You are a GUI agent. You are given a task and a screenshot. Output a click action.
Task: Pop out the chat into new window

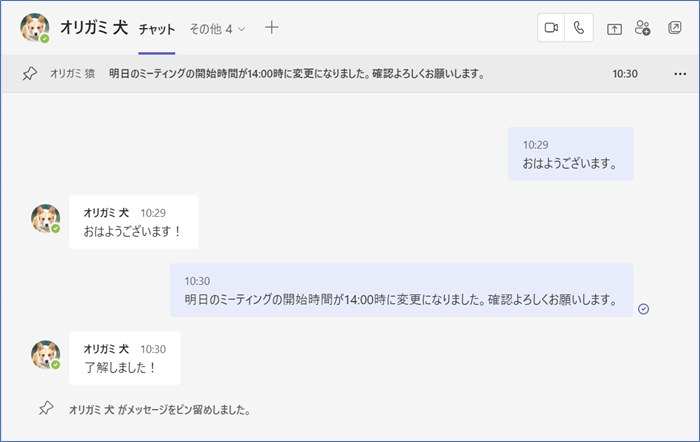coord(674,29)
